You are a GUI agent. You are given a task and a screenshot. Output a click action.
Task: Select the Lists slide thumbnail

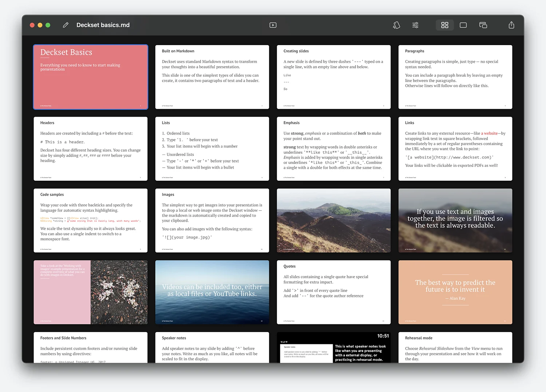pos(212,149)
